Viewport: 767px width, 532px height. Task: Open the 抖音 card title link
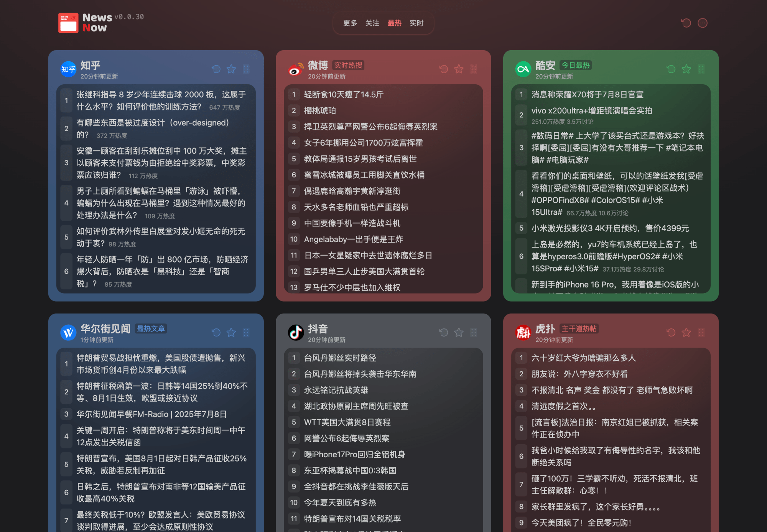pos(318,328)
